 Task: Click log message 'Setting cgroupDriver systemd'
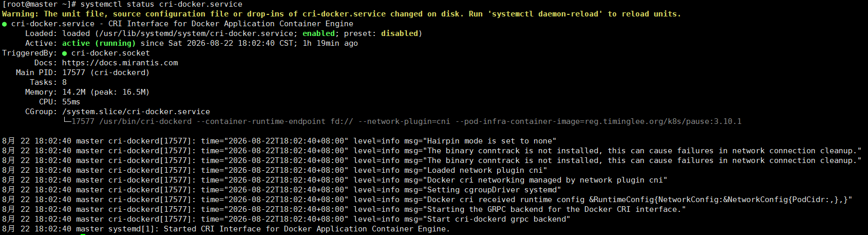click(492, 190)
